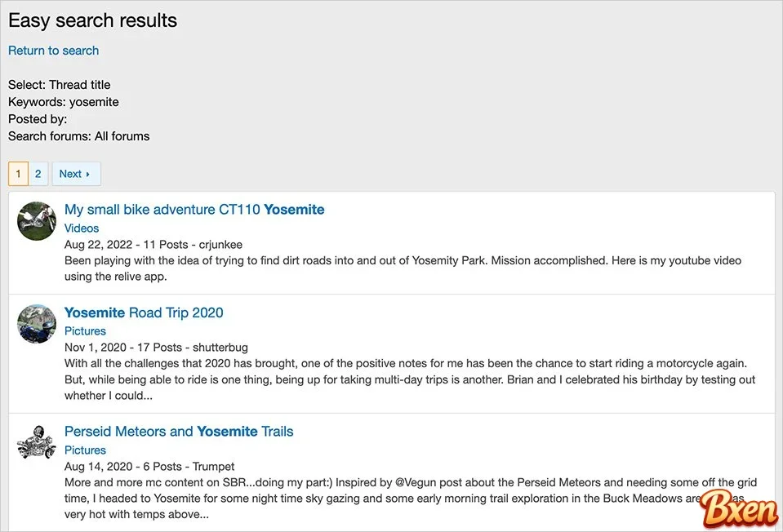Click the Next pagination button
This screenshot has height=532, width=783.
click(x=75, y=173)
